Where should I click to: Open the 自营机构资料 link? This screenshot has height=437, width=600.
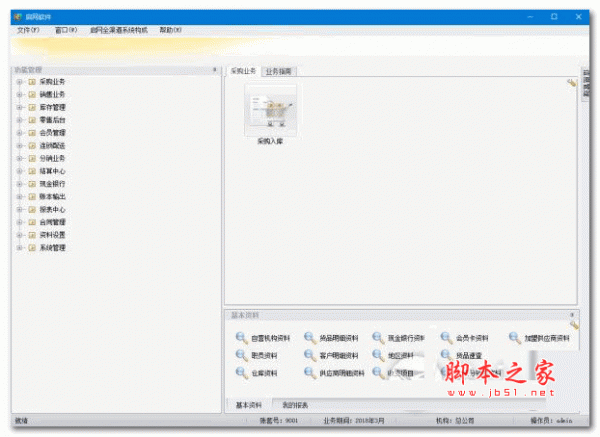(x=271, y=338)
